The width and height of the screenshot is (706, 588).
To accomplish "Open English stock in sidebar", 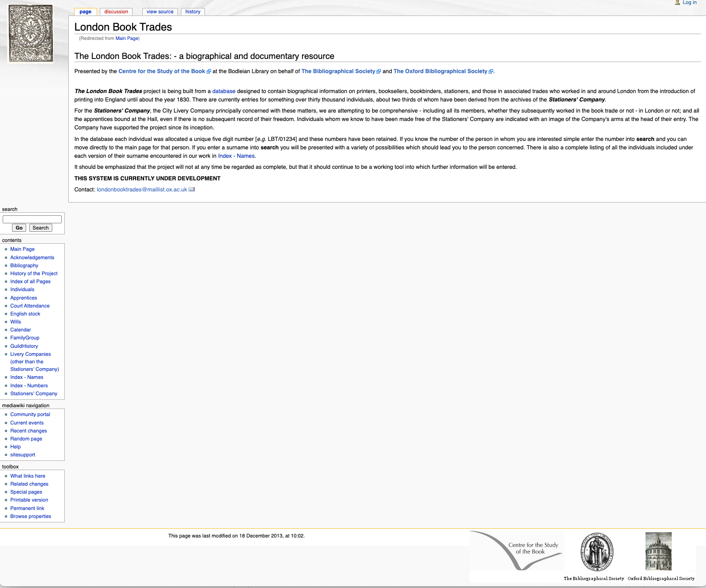I will 25,314.
